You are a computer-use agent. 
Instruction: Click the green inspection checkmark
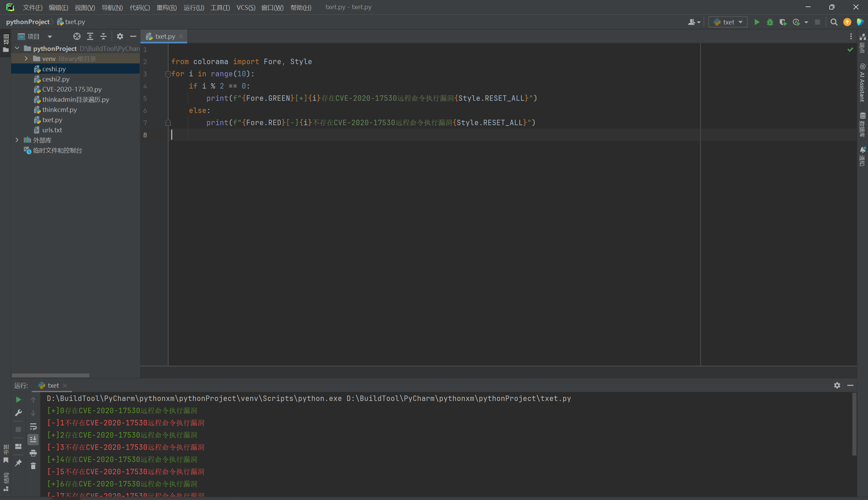tap(850, 50)
